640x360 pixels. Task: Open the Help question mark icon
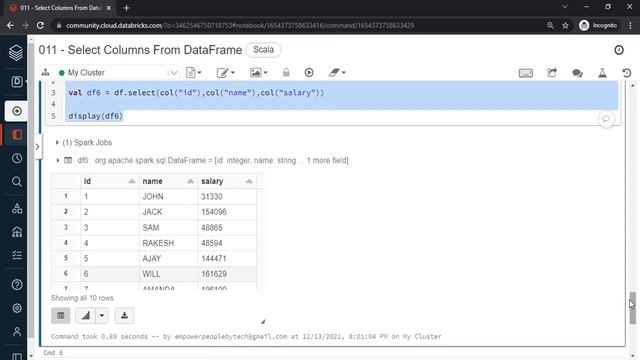click(17, 284)
